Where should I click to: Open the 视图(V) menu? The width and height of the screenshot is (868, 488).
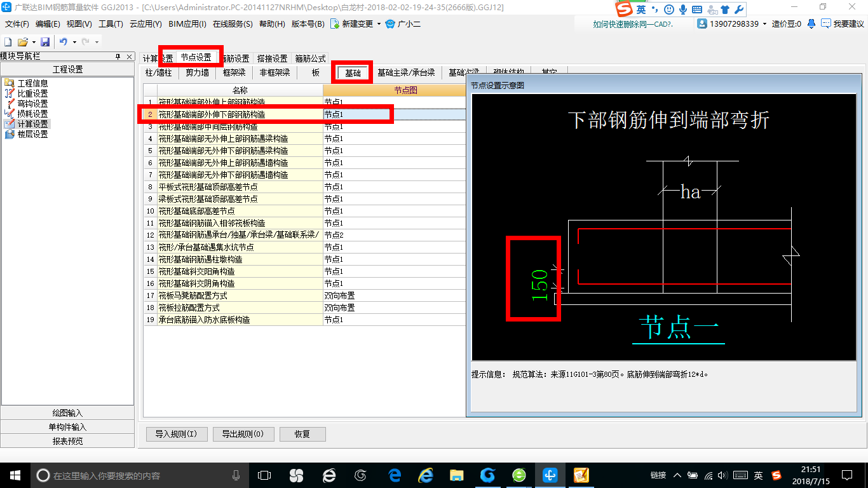(79, 24)
